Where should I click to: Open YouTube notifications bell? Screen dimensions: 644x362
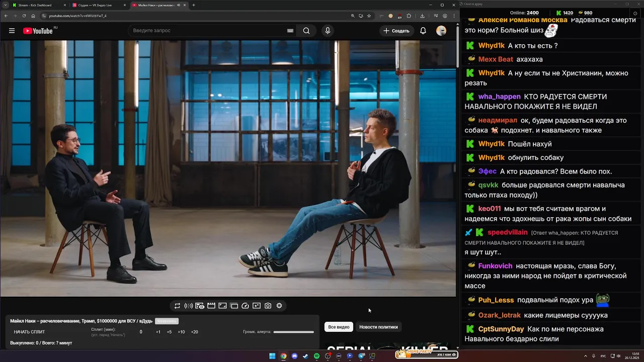tap(423, 31)
